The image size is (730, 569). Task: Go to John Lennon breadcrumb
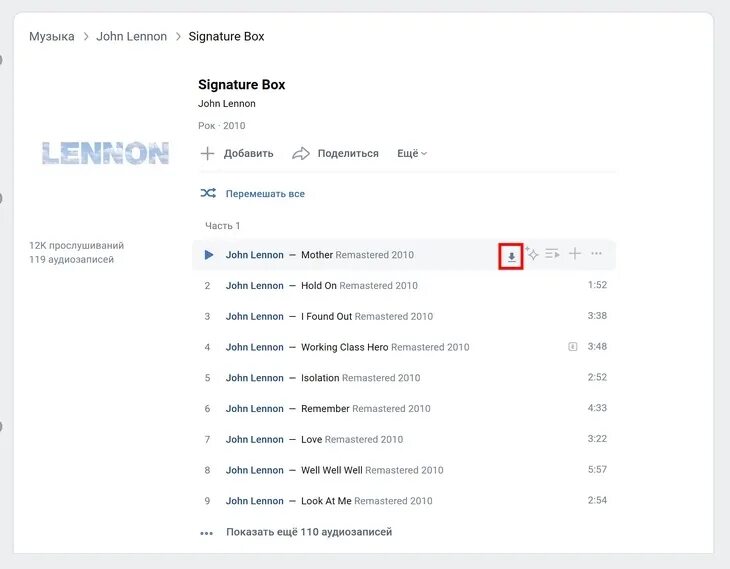click(x=131, y=36)
